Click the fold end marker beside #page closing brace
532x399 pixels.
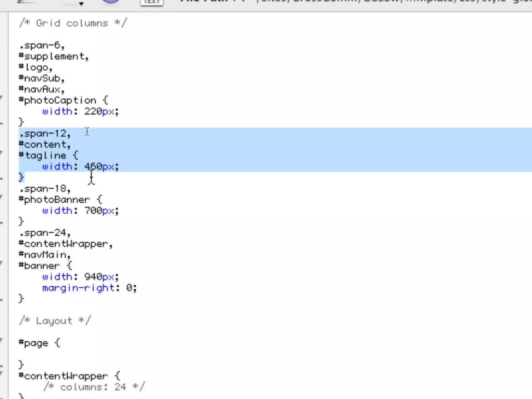coord(2,366)
